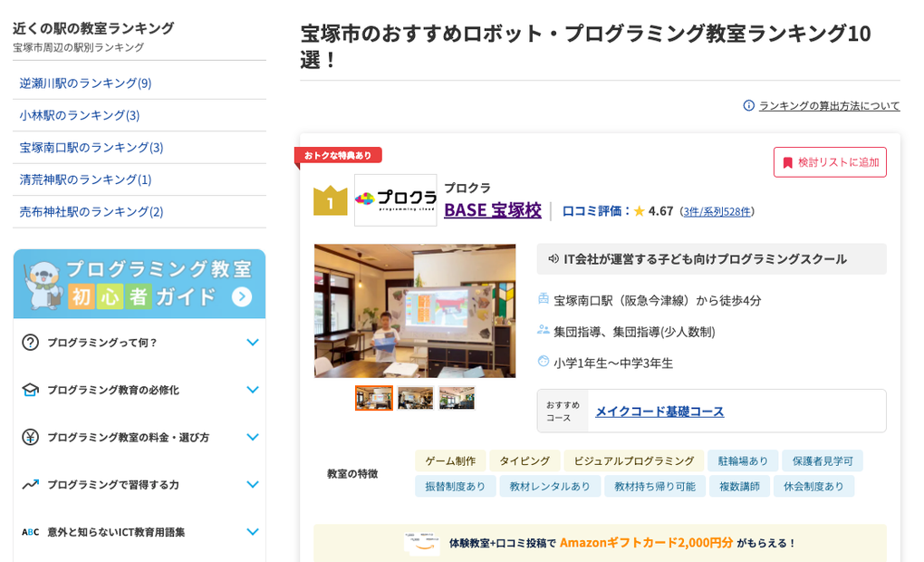Click the おすすめコース label

[563, 411]
